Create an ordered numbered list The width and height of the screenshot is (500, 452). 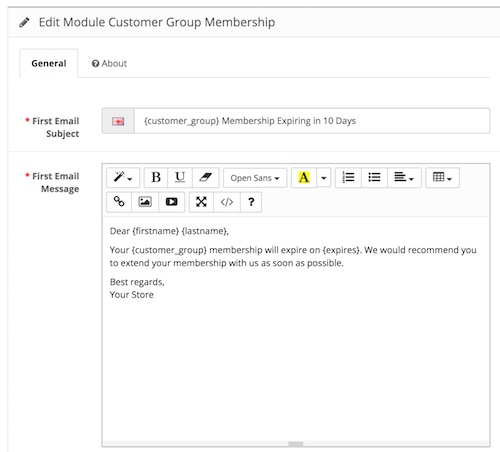348,177
